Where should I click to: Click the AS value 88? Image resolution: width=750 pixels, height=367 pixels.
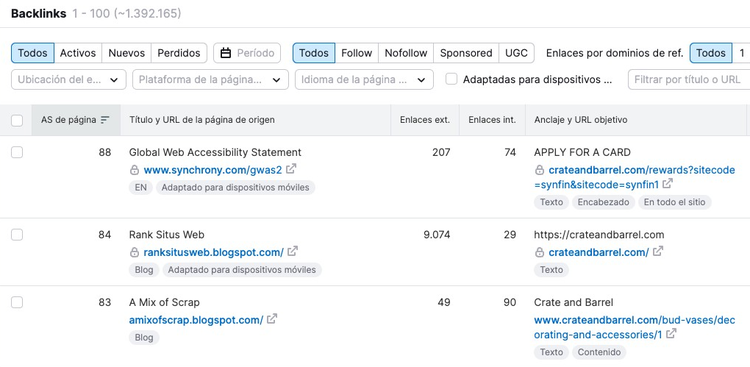(105, 153)
